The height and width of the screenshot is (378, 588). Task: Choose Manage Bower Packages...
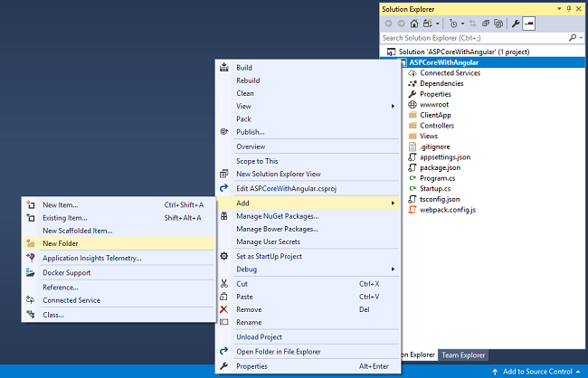pyautogui.click(x=308, y=229)
